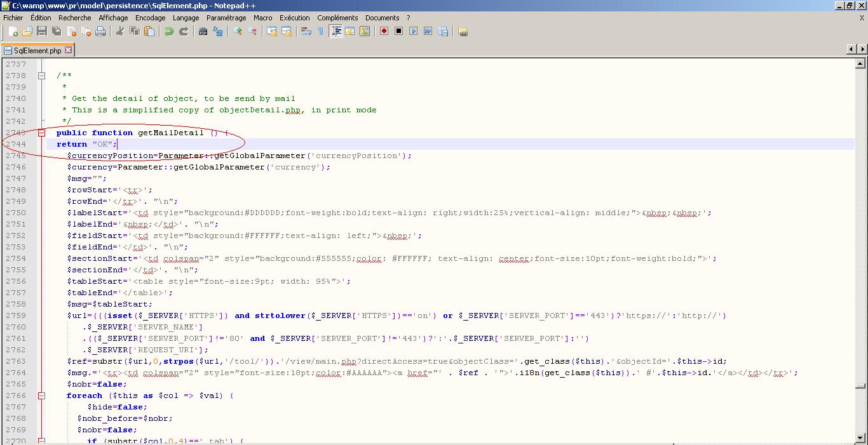Viewport: 868px width, 445px height.
Task: Toggle Word wrap in the toolbar
Action: 306,31
